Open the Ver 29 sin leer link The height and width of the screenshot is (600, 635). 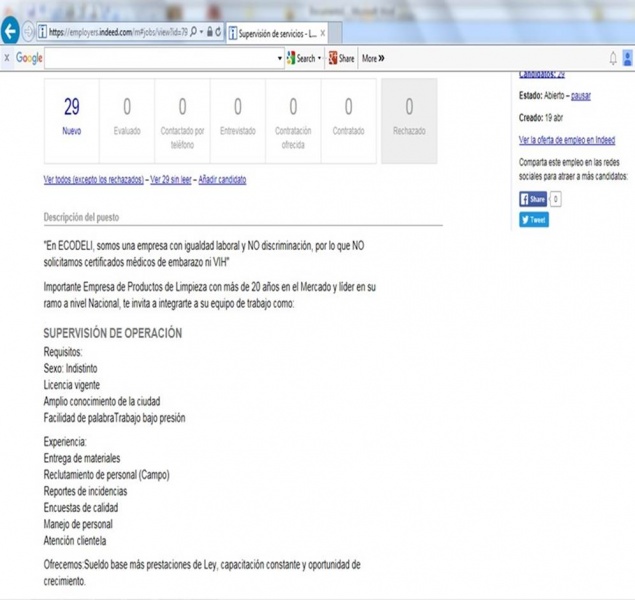[x=171, y=180]
